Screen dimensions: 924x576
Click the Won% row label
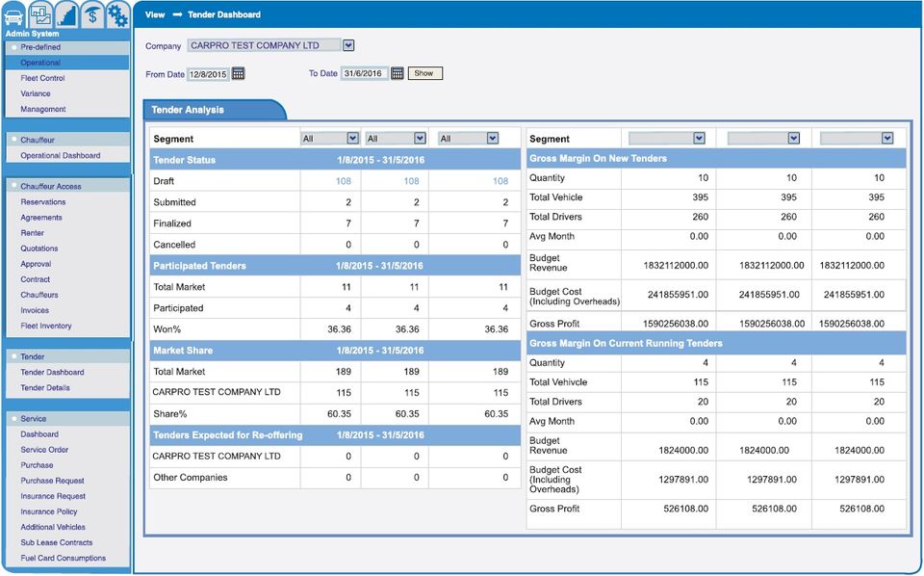point(167,329)
